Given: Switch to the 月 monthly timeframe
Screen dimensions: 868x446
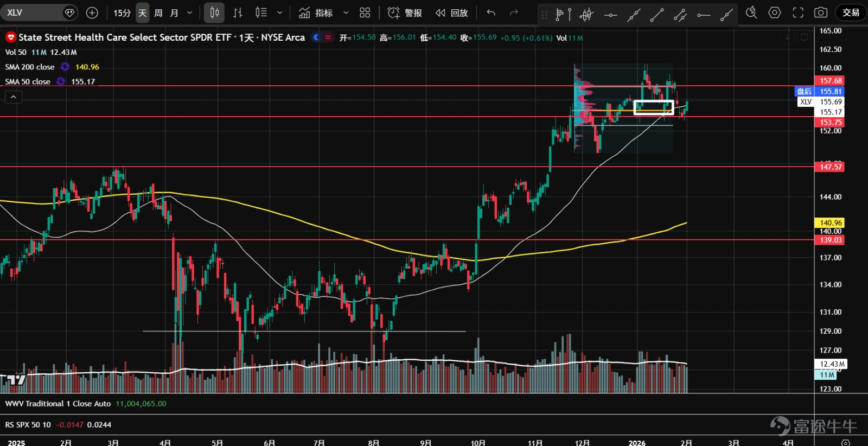Looking at the screenshot, I should pos(174,12).
